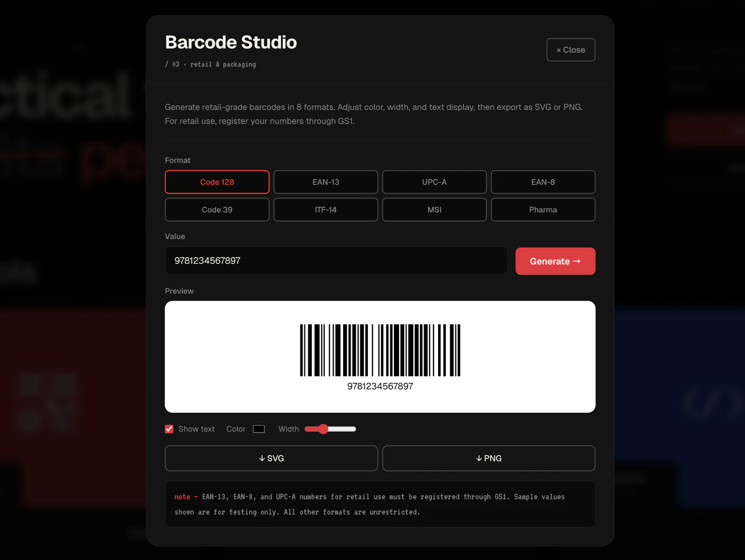745x560 pixels.
Task: Open the barcode Color swatch picker
Action: tap(259, 429)
